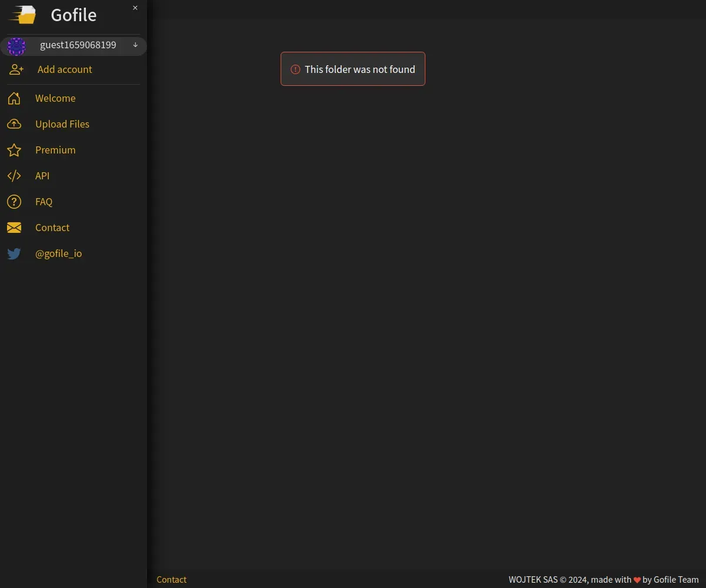Viewport: 706px width, 588px height.
Task: Expand the guest1659068199 account dropdown arrow
Action: coord(135,45)
